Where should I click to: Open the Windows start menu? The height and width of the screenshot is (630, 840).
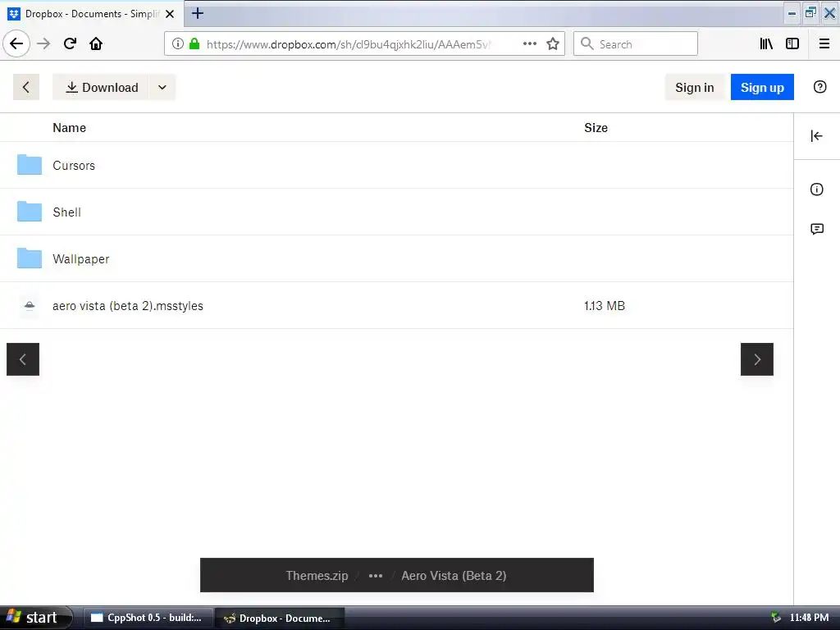click(35, 618)
